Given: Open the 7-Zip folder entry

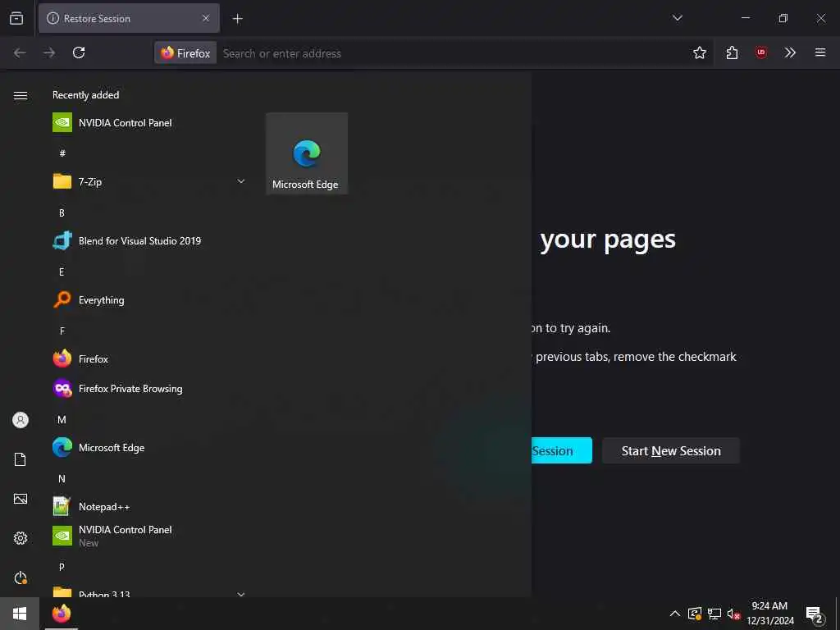Looking at the screenshot, I should tap(150, 181).
